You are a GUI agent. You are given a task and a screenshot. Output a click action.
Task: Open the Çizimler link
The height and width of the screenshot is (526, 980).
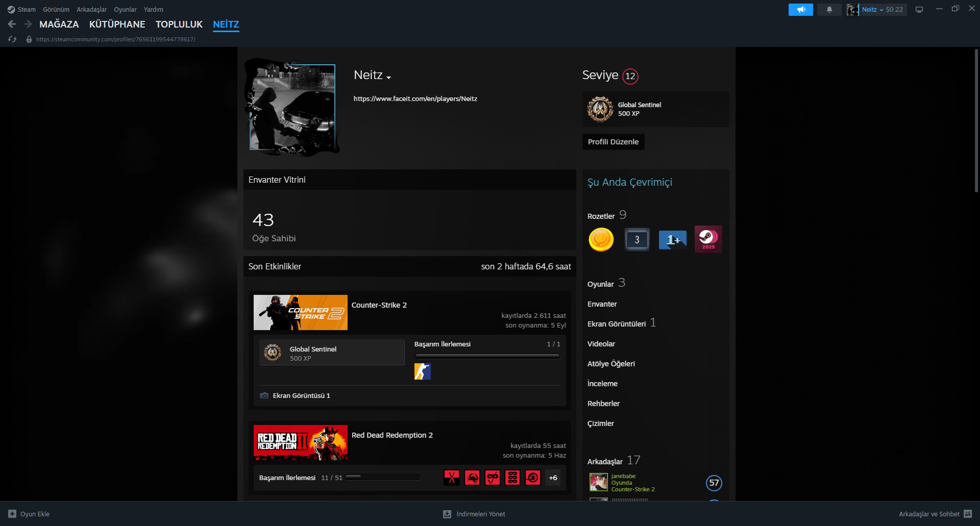click(x=601, y=423)
